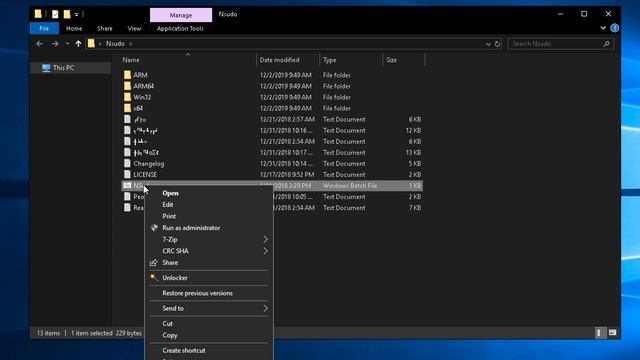Click the title bar folder icon

tap(38, 14)
